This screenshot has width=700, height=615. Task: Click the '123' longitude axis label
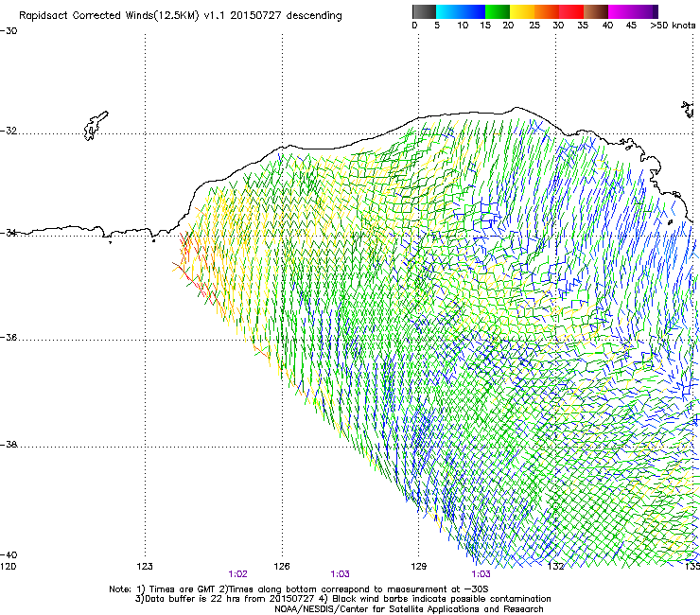[x=145, y=567]
